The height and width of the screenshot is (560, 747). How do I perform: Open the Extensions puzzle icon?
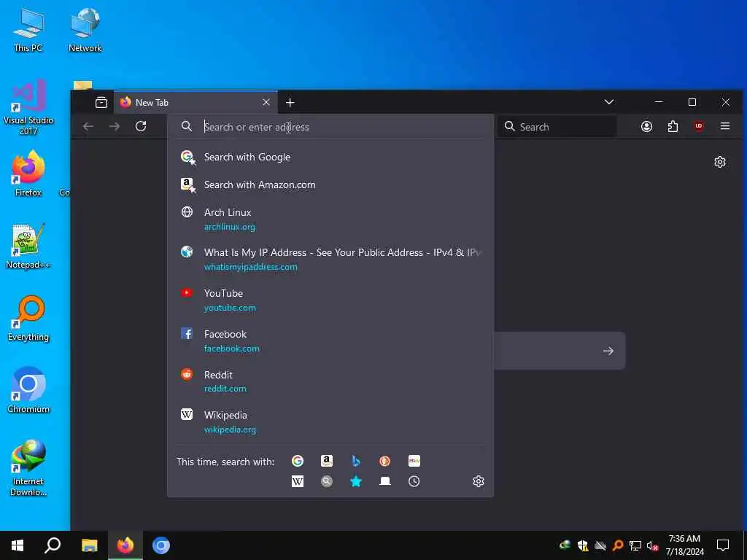(x=673, y=126)
